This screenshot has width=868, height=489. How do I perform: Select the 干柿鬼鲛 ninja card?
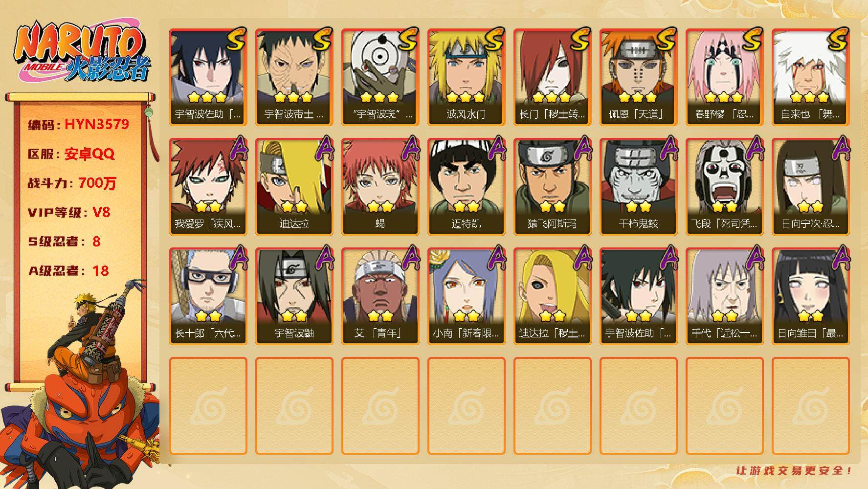point(638,186)
